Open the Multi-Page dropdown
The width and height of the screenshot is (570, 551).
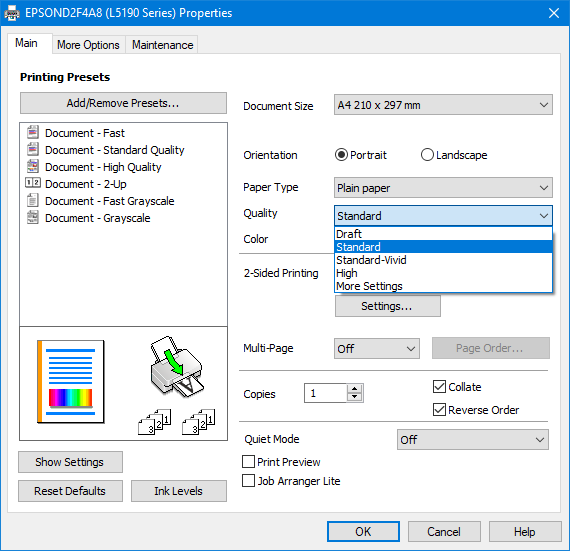[x=377, y=349]
